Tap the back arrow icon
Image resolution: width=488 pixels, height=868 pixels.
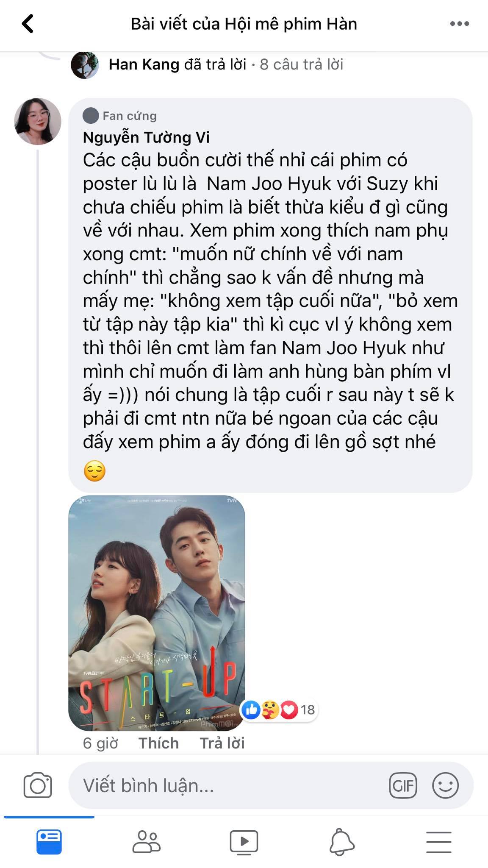tap(28, 24)
